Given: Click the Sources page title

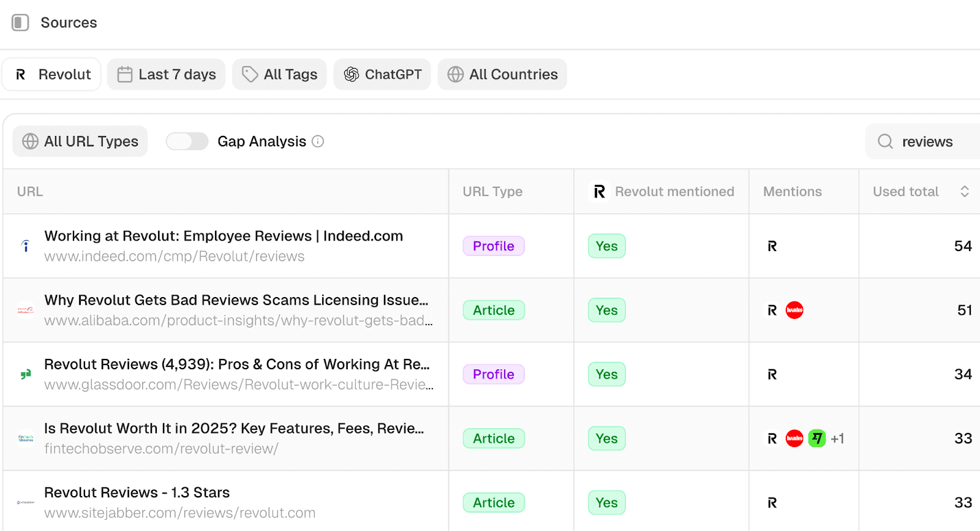Looking at the screenshot, I should pos(69,23).
